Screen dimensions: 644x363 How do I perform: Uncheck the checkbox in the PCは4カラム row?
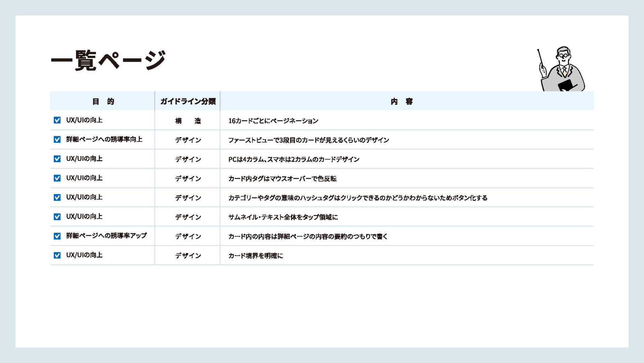[57, 159]
